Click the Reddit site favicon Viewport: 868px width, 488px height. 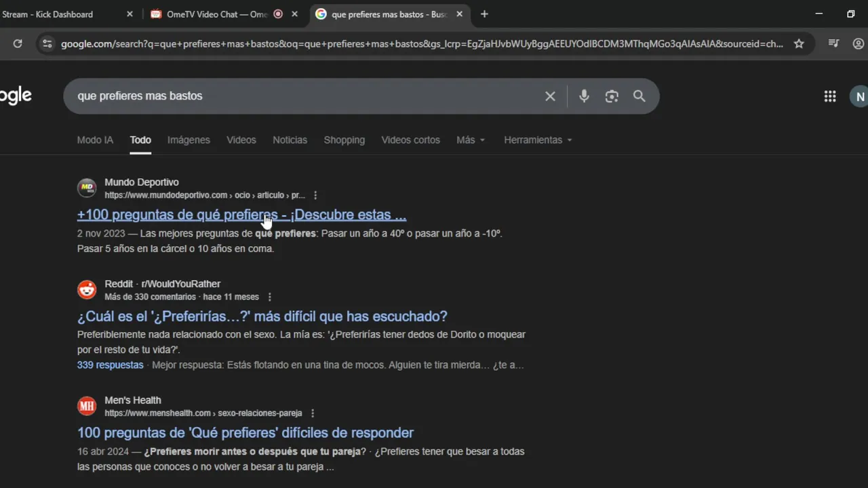87,289
